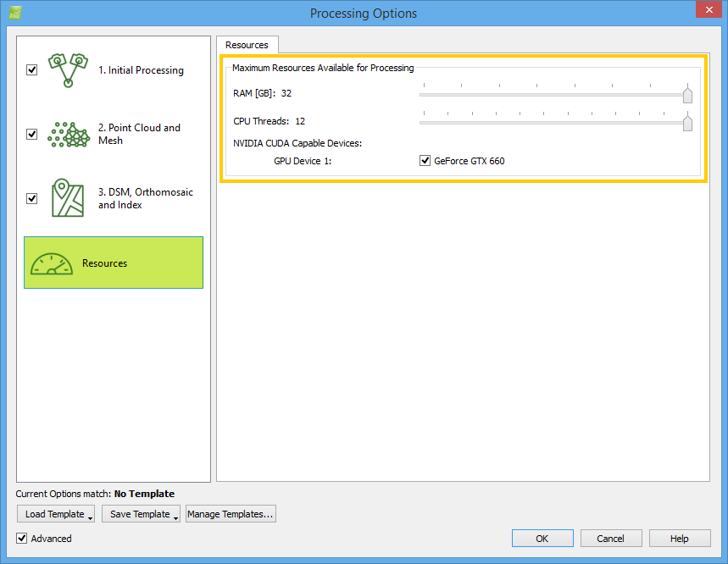Viewport: 728px width, 564px height.
Task: Click the Pix4D app icon in title bar
Action: pyautogui.click(x=15, y=13)
